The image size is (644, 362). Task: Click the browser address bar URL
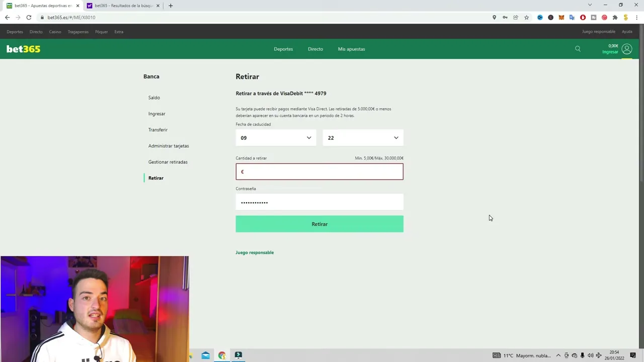click(71, 17)
